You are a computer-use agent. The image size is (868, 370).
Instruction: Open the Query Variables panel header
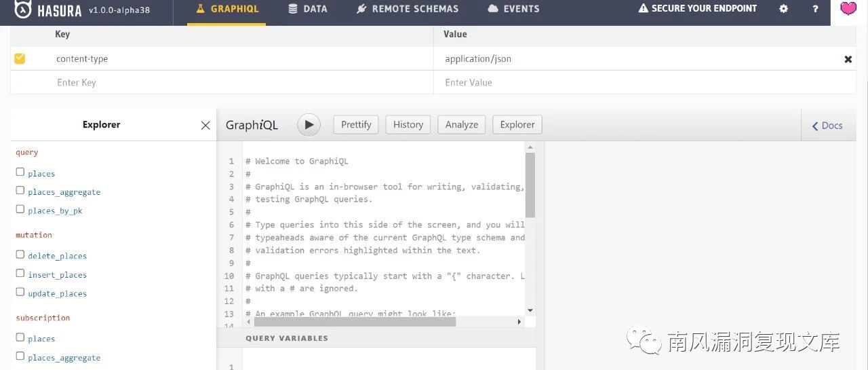(376, 338)
